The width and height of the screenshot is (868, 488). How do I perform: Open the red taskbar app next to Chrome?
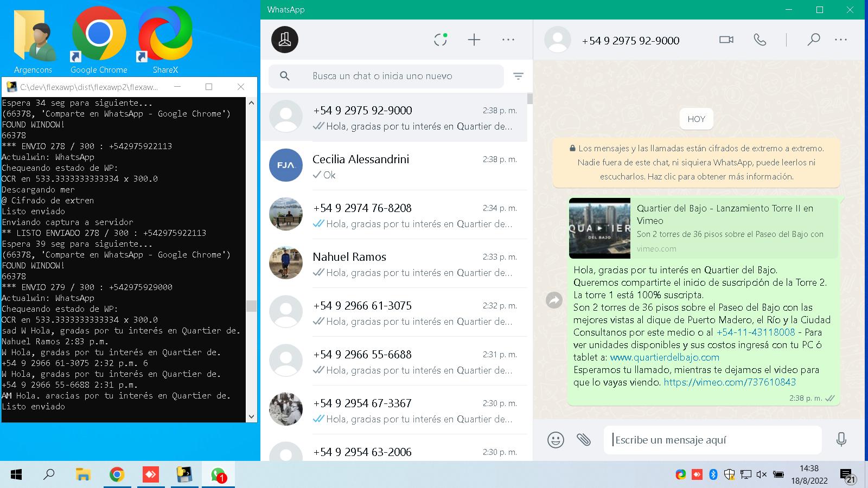click(x=150, y=475)
